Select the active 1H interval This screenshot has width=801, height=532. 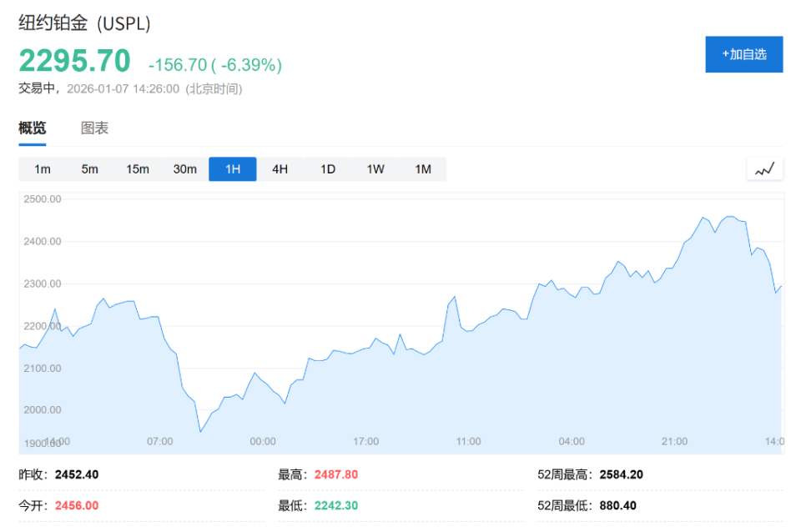pos(233,169)
